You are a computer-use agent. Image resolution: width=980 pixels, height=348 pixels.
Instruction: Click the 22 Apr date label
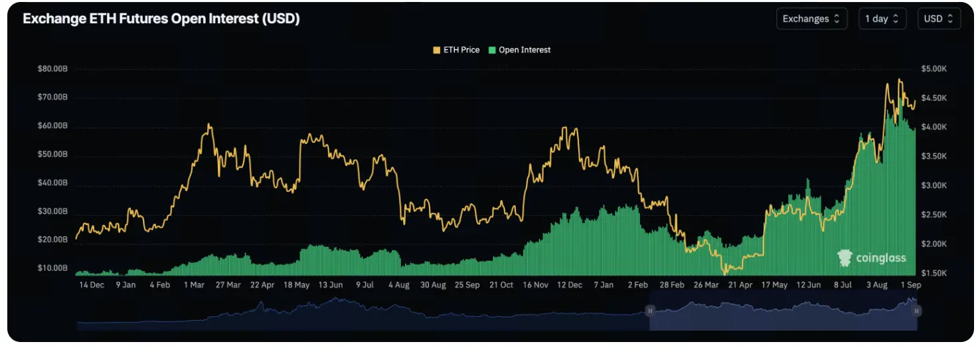point(262,285)
